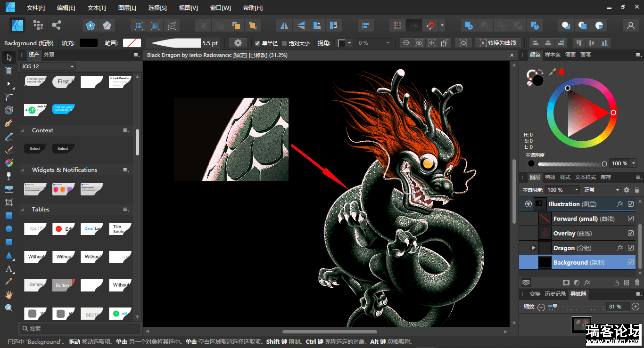Select the Triangle shape tool

(9, 255)
